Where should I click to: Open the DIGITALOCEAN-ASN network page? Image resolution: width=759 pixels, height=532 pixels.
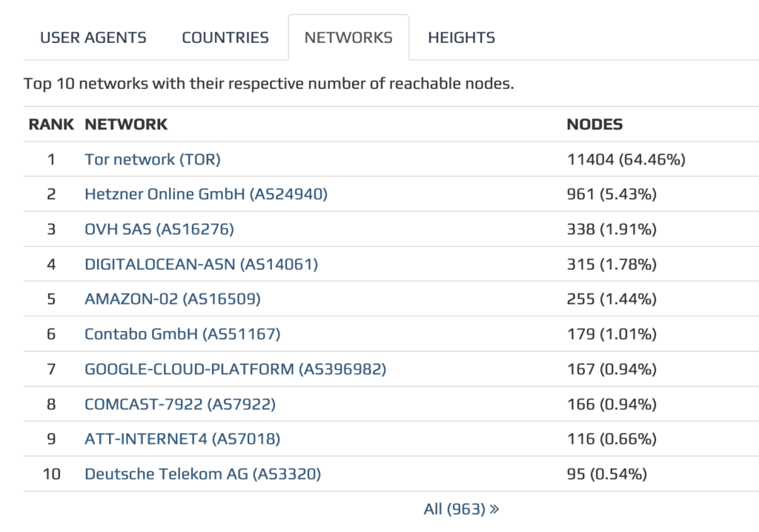point(201,264)
